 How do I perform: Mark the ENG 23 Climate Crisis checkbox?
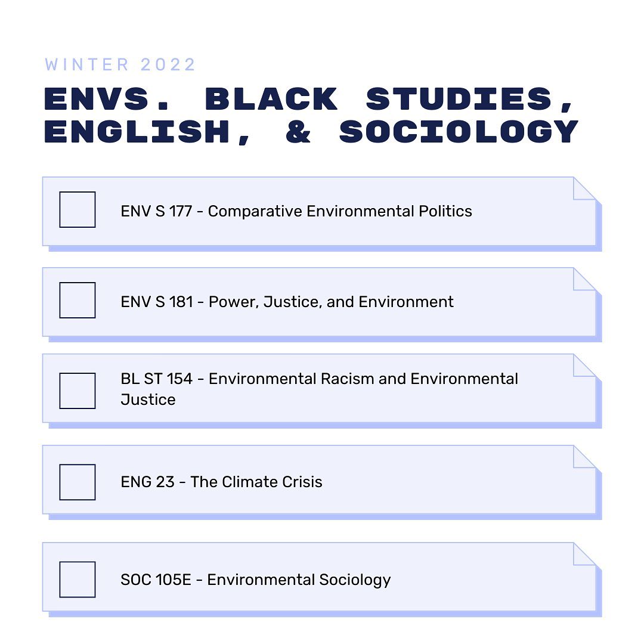click(x=78, y=482)
